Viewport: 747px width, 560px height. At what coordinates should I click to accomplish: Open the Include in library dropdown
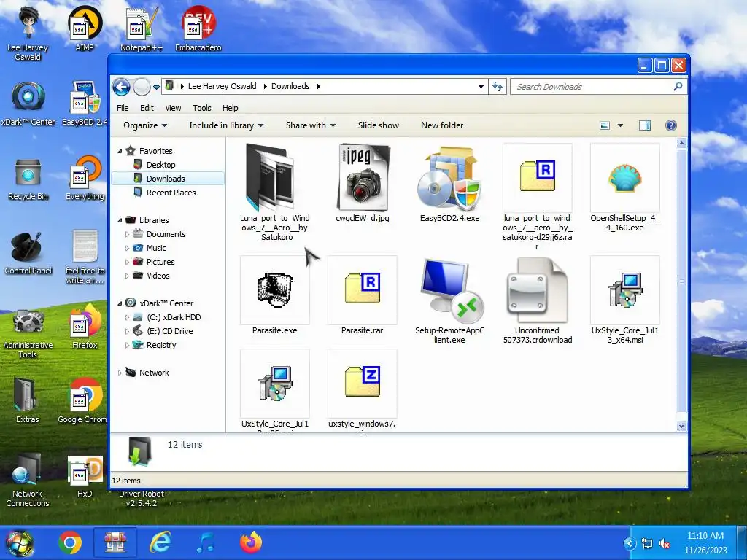(x=226, y=125)
